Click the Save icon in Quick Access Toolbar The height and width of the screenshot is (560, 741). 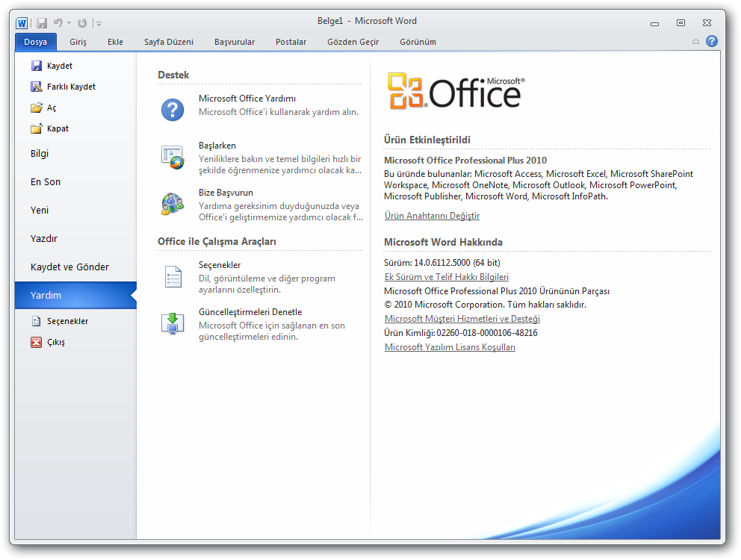pyautogui.click(x=42, y=22)
